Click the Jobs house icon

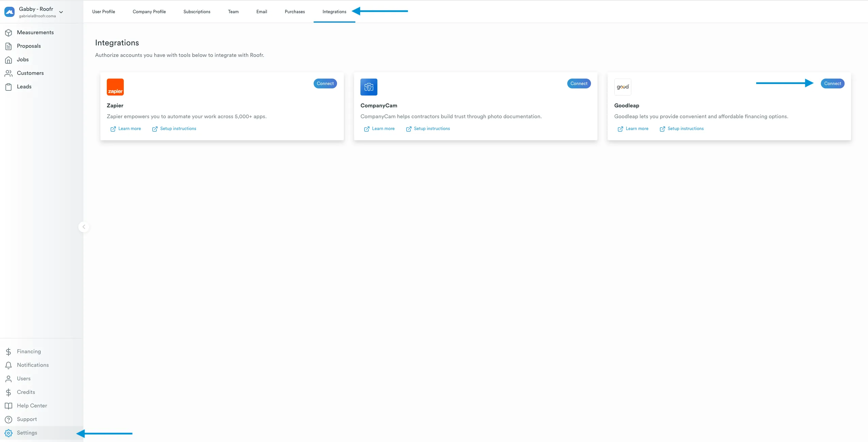8,60
